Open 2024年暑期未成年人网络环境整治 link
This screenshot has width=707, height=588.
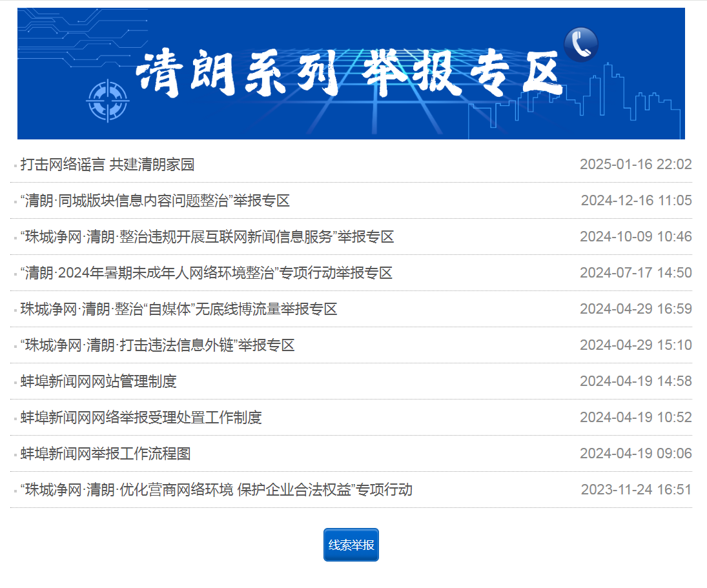206,273
